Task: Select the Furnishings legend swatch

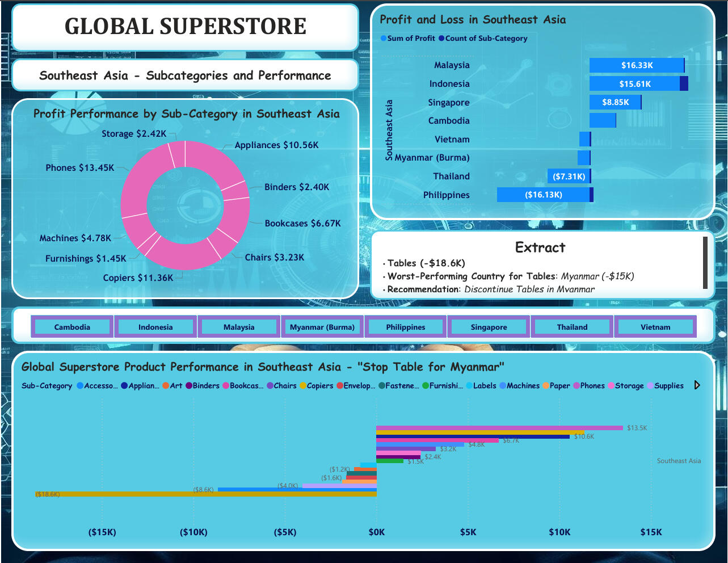Action: [426, 386]
